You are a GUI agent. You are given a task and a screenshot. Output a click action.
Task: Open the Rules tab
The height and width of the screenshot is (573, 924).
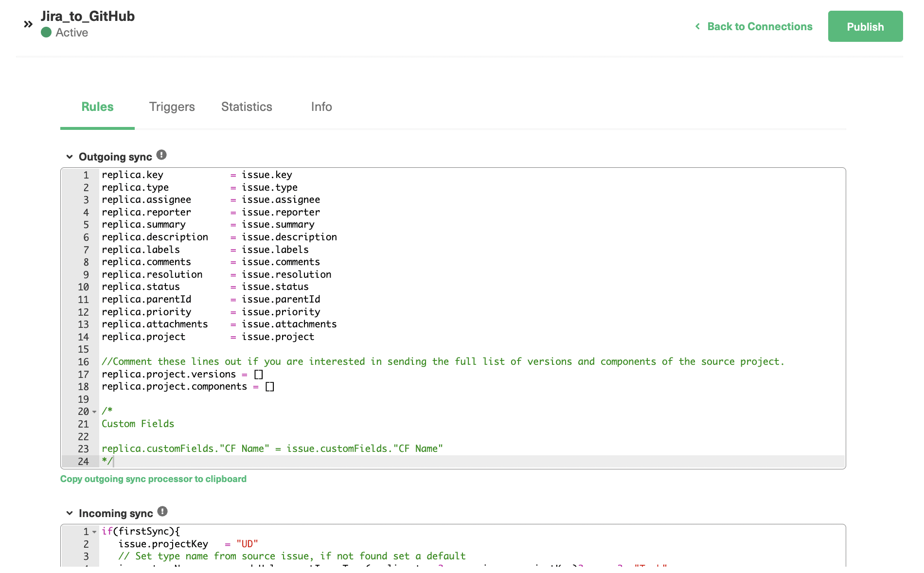coord(97,107)
